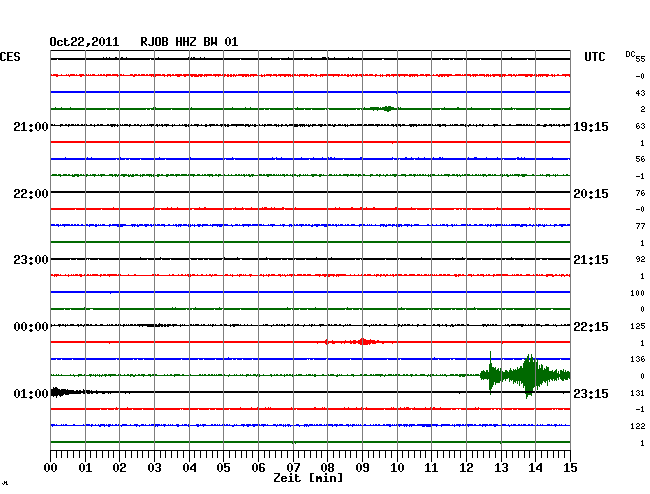Click the 02 minute axis tick label

(x=119, y=468)
